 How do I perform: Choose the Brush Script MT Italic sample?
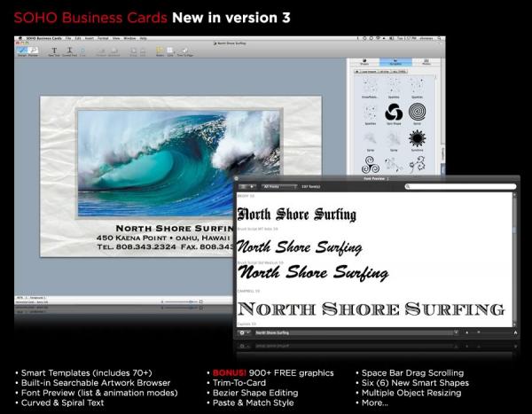[x=300, y=246]
